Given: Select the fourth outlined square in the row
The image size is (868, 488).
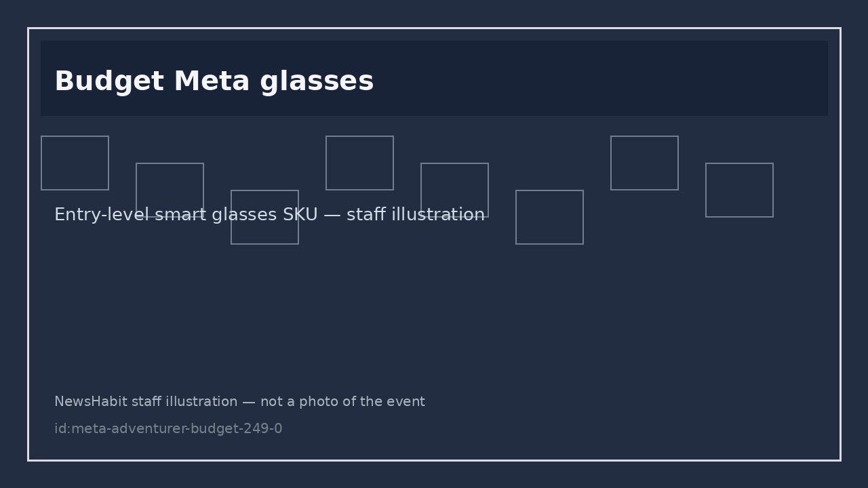Looking at the screenshot, I should point(359,163).
